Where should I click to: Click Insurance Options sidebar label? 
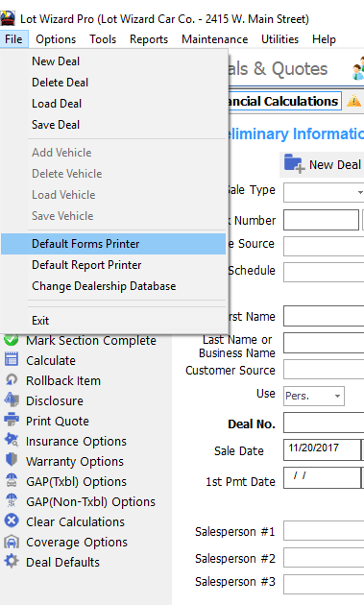click(x=76, y=441)
